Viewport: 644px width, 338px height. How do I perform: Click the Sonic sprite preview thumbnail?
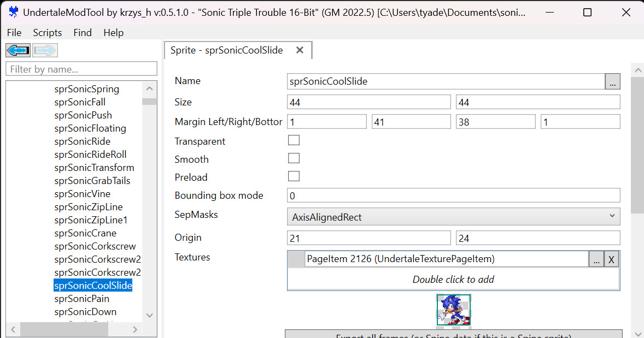(x=453, y=309)
